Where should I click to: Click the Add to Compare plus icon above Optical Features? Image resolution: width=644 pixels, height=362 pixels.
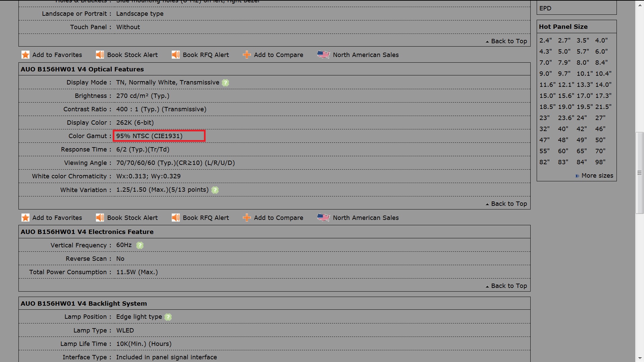pos(247,55)
